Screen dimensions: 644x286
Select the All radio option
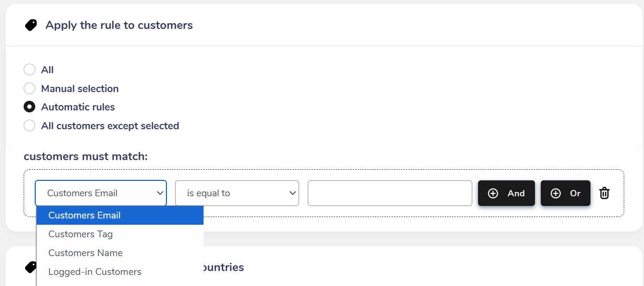click(x=29, y=70)
